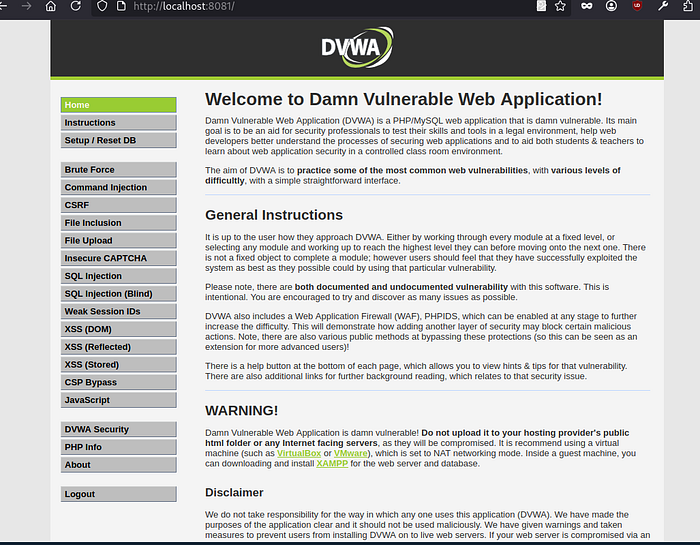
Task: Click the localhost:8081 address field
Action: click(330, 6)
